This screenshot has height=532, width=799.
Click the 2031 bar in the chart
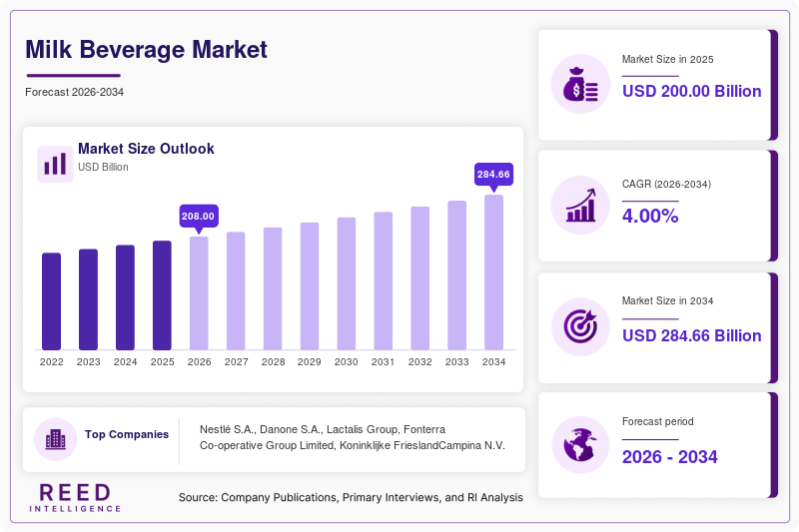tap(384, 281)
